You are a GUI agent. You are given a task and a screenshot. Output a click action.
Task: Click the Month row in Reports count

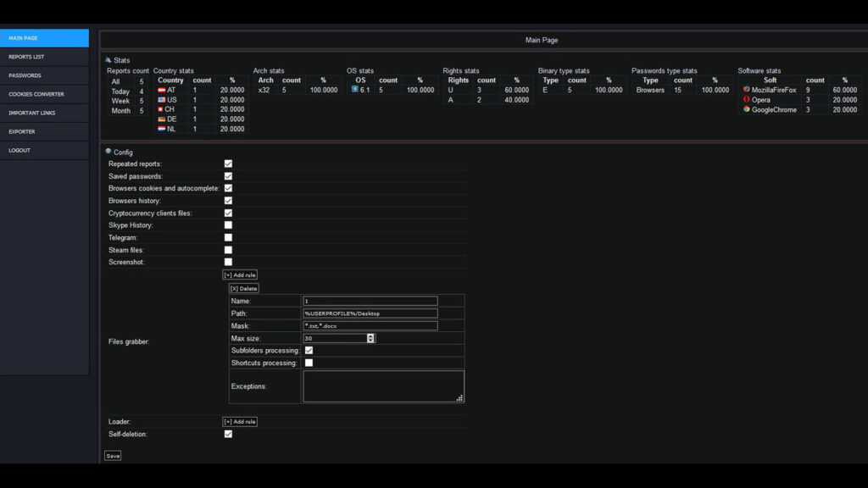[x=128, y=111]
